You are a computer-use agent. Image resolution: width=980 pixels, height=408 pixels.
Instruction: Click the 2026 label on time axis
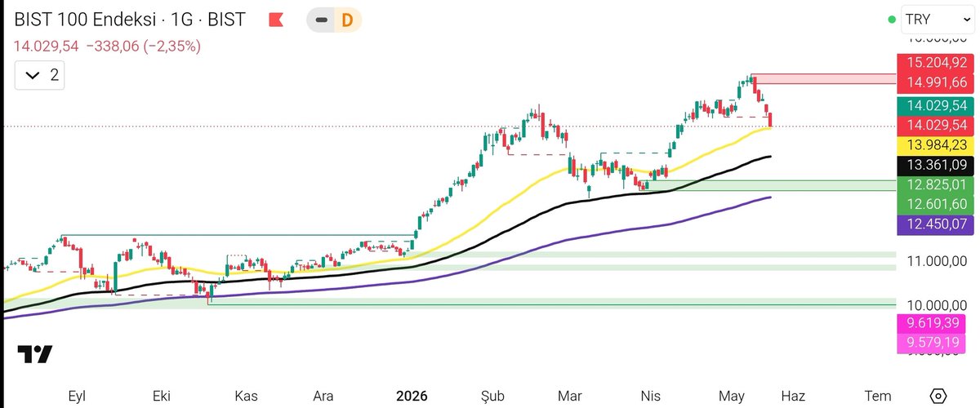pyautogui.click(x=412, y=396)
